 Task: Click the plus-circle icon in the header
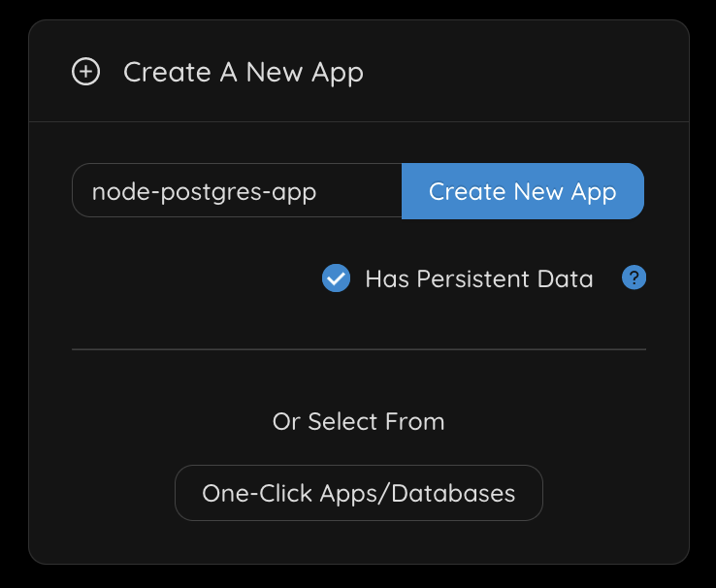tap(86, 72)
